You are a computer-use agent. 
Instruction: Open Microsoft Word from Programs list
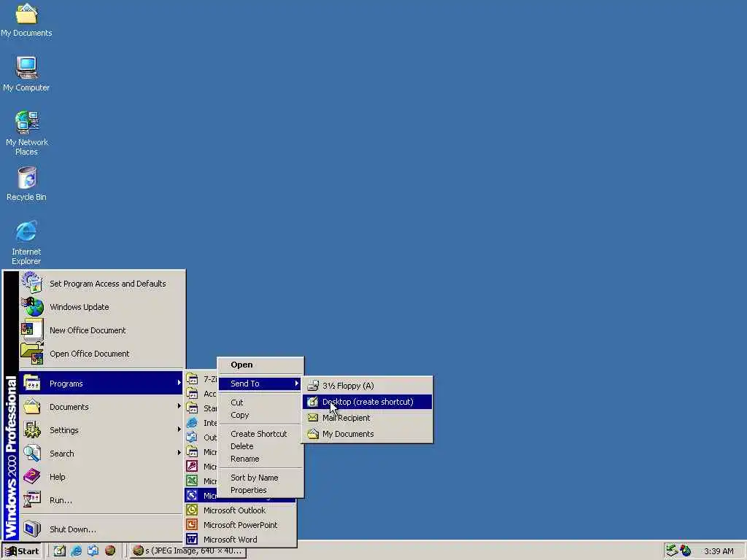[x=240, y=539]
